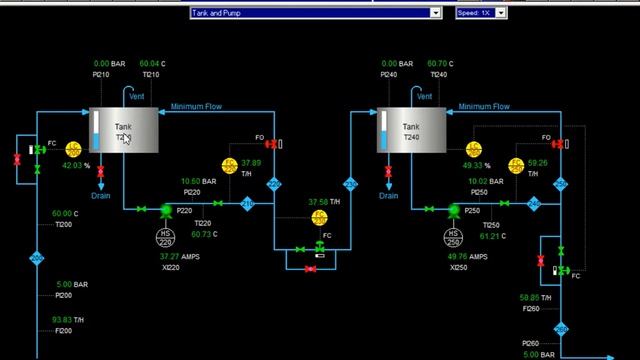Toggle green discharge valve after pump P220
The image size is (640, 360).
(x=218, y=203)
